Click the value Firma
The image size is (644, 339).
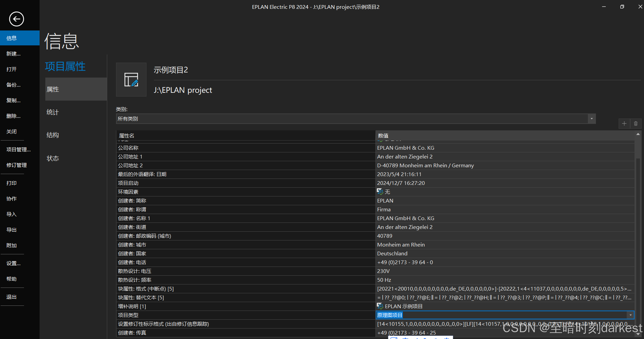pos(505,209)
